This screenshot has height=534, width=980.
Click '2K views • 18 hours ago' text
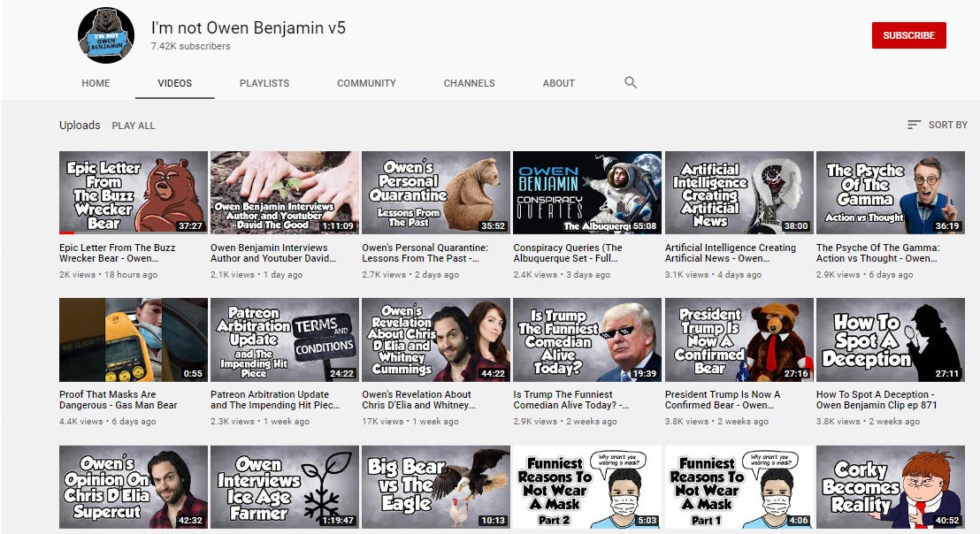pos(108,275)
